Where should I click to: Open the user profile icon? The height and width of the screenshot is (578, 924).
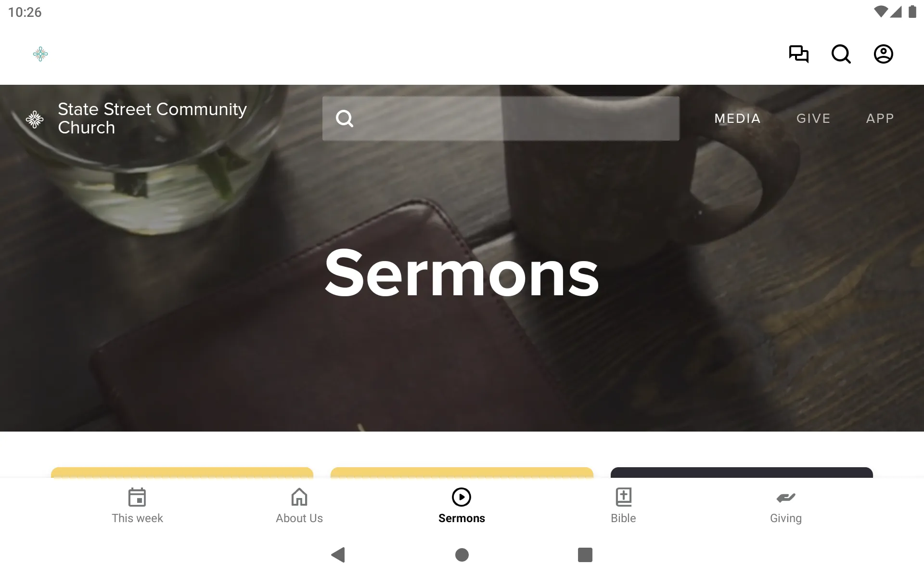[x=884, y=54]
